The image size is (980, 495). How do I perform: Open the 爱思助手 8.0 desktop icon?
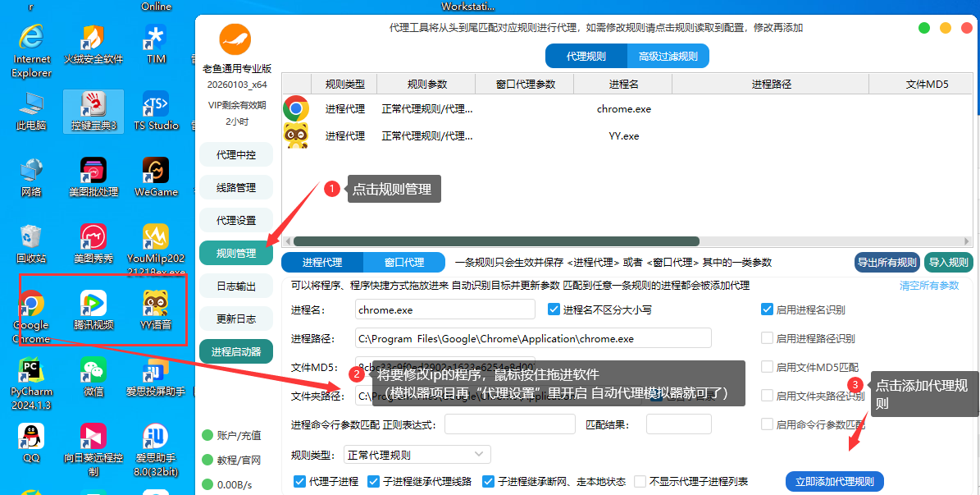pos(156,450)
